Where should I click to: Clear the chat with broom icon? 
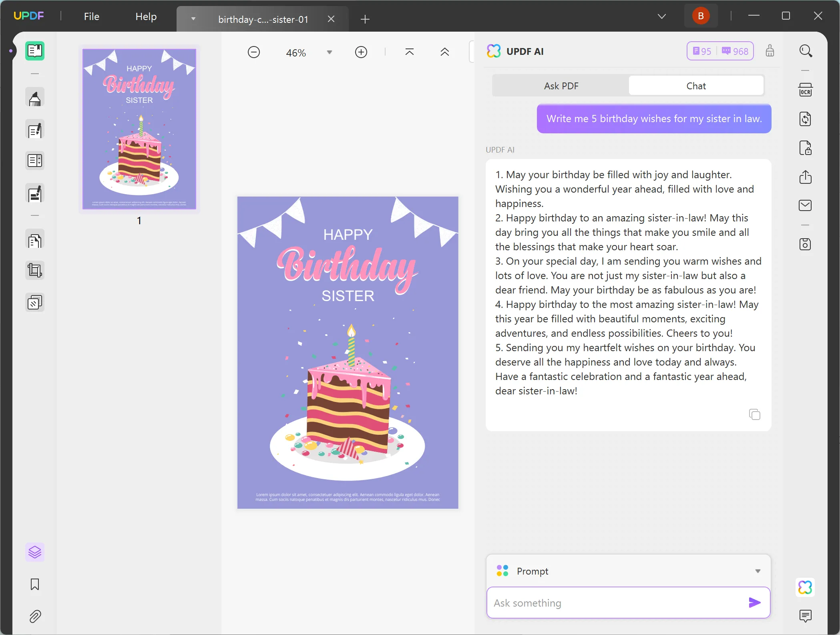click(770, 51)
